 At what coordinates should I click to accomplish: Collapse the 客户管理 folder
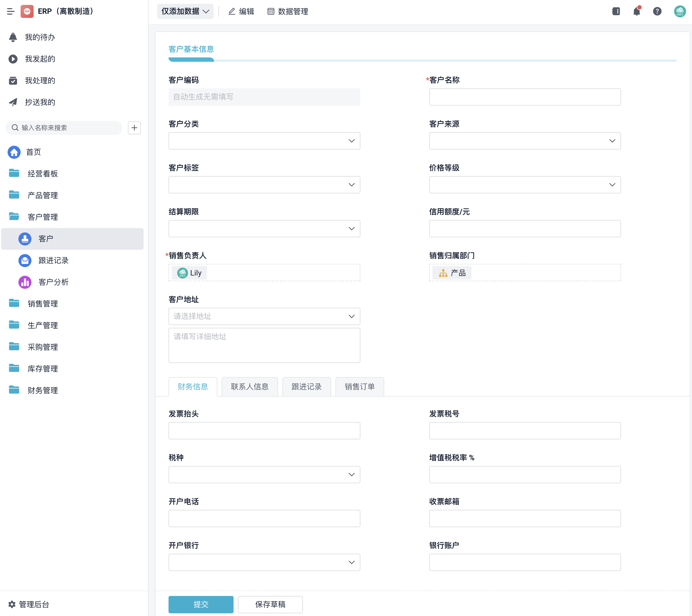[43, 217]
